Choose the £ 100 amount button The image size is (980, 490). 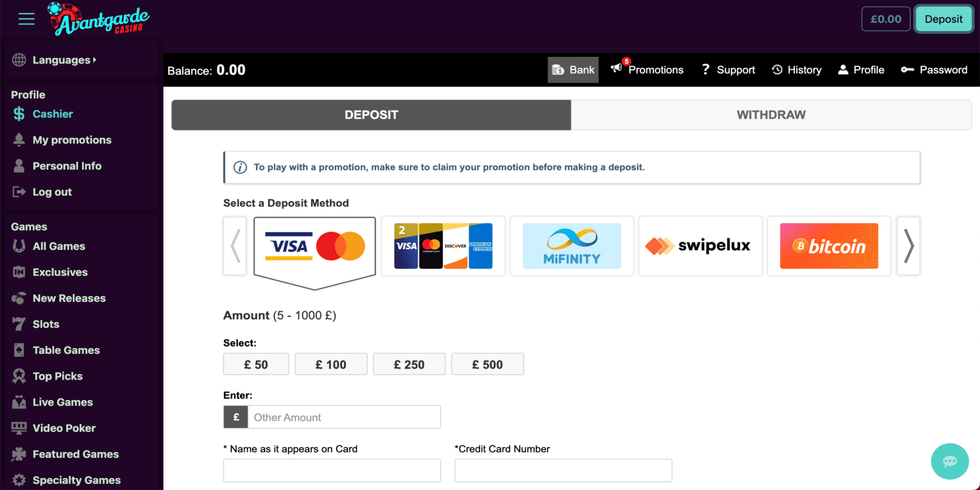pyautogui.click(x=331, y=364)
